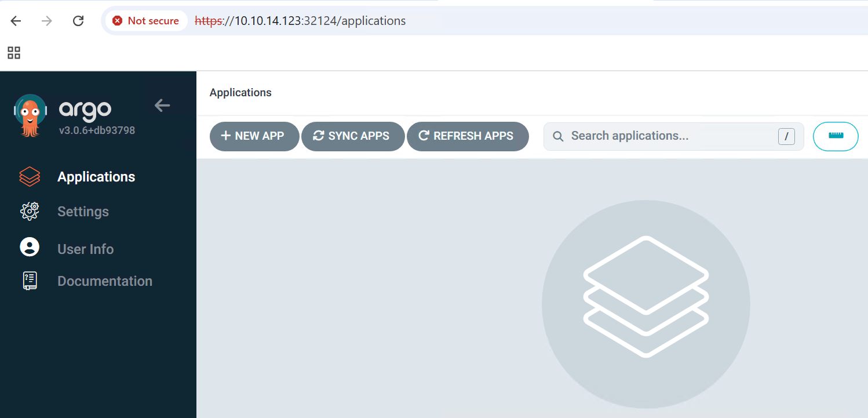Click the search magnifier icon
This screenshot has height=418, width=868.
coord(557,136)
